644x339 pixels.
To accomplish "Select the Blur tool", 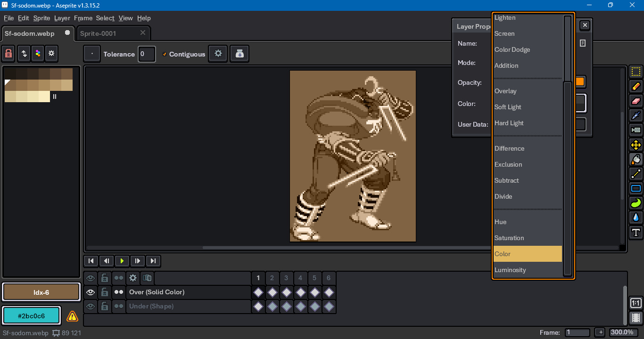I will click(x=636, y=218).
